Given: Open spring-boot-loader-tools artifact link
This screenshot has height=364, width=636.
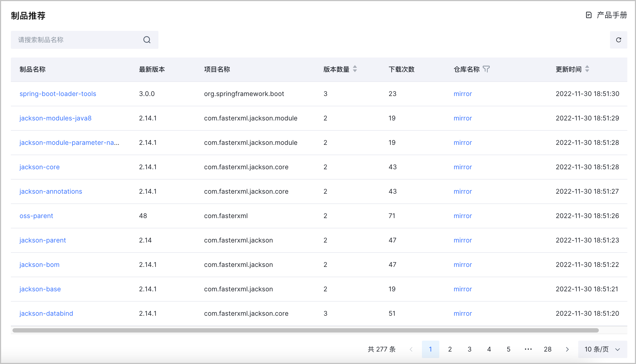Looking at the screenshot, I should [58, 94].
